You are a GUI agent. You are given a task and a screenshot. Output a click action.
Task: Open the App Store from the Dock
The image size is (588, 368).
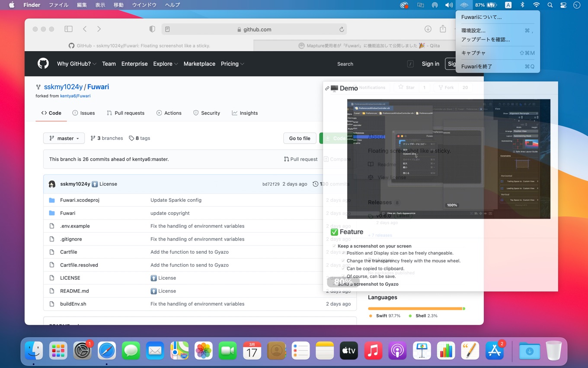[x=494, y=350]
